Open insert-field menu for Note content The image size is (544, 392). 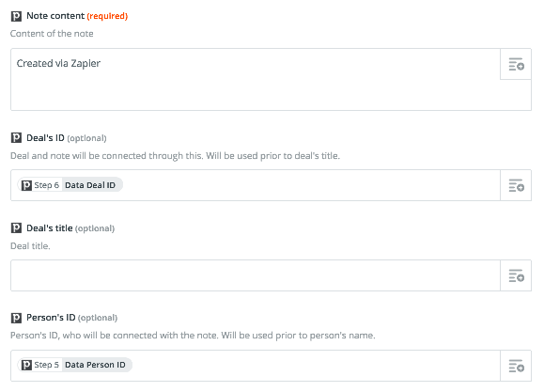click(x=516, y=64)
